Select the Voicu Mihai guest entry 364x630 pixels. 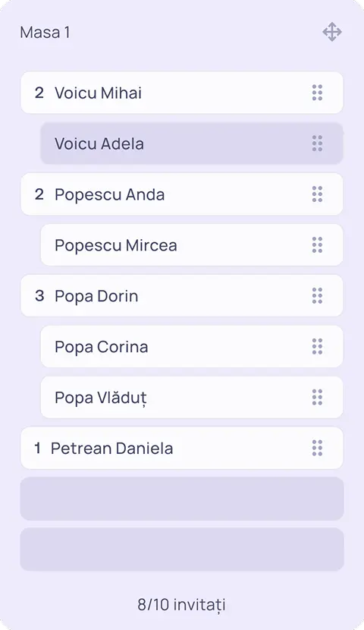[182, 93]
